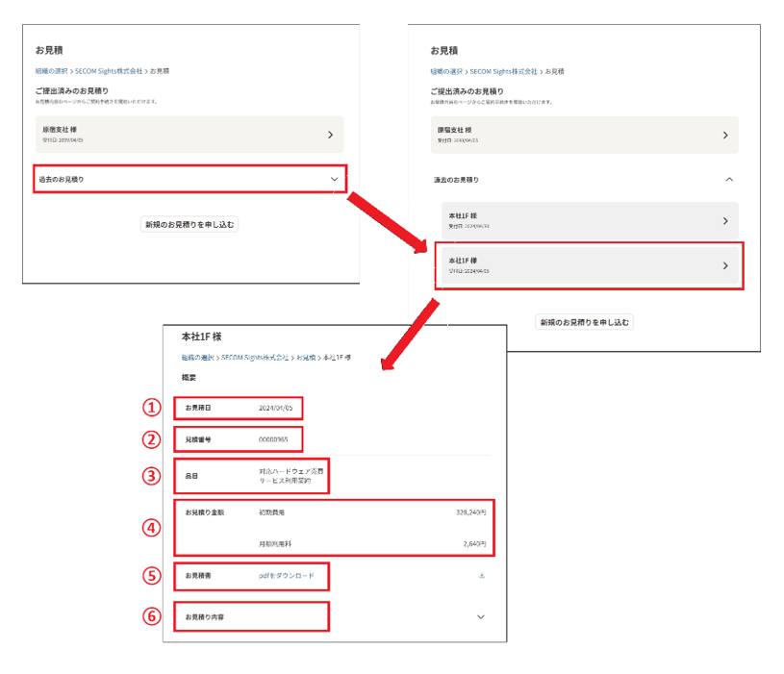Select 本社1F 様 page title on detail page
Viewport: 784px width, 674px height.
coord(201,337)
